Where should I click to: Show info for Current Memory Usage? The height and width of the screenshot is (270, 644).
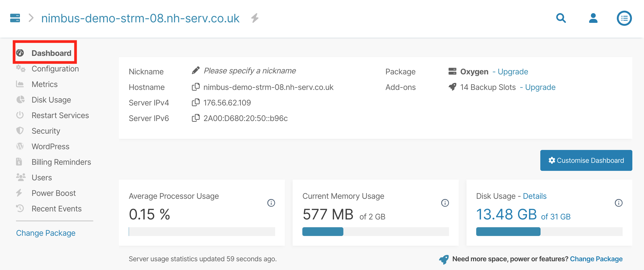[445, 203]
